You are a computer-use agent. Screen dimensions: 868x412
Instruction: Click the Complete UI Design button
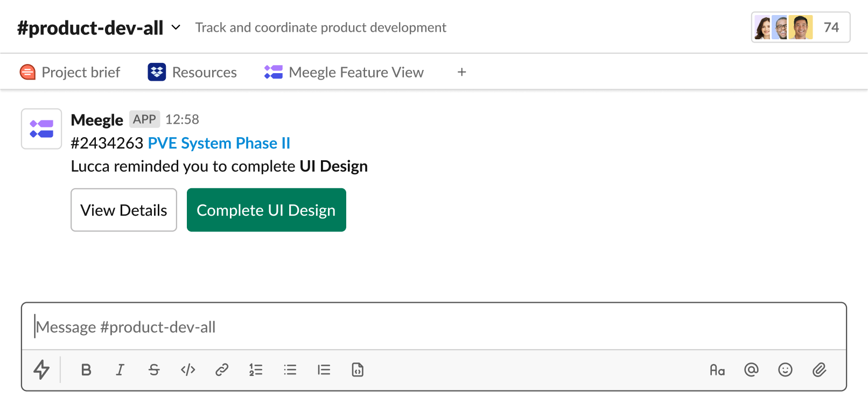267,210
